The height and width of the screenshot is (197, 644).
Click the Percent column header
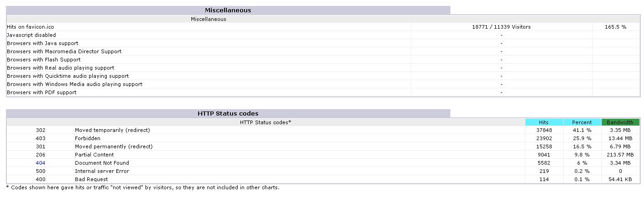pyautogui.click(x=582, y=122)
